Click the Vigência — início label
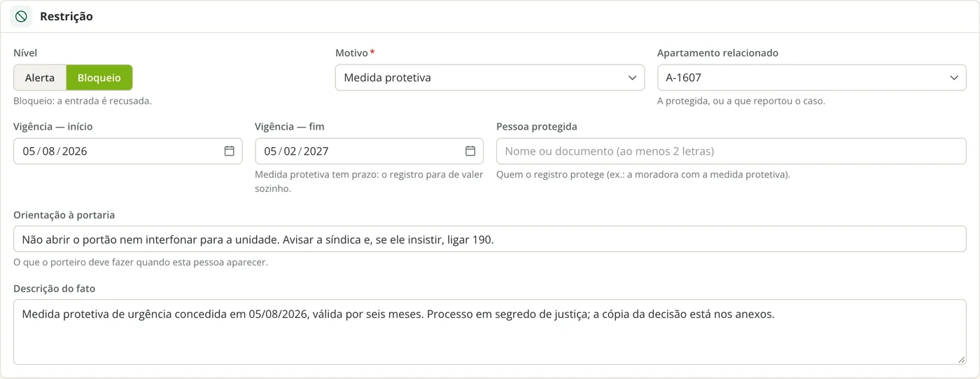 (53, 127)
